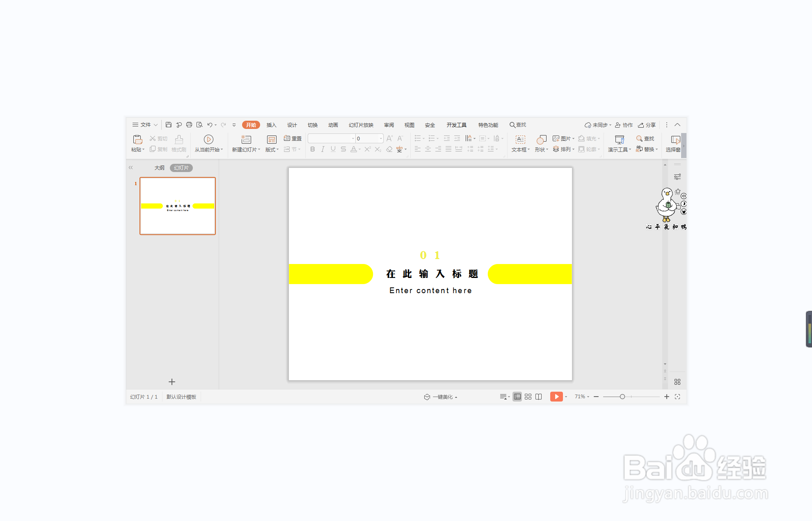812x521 pixels.
Task: Toggle Strikethrough formatting
Action: pyautogui.click(x=343, y=149)
